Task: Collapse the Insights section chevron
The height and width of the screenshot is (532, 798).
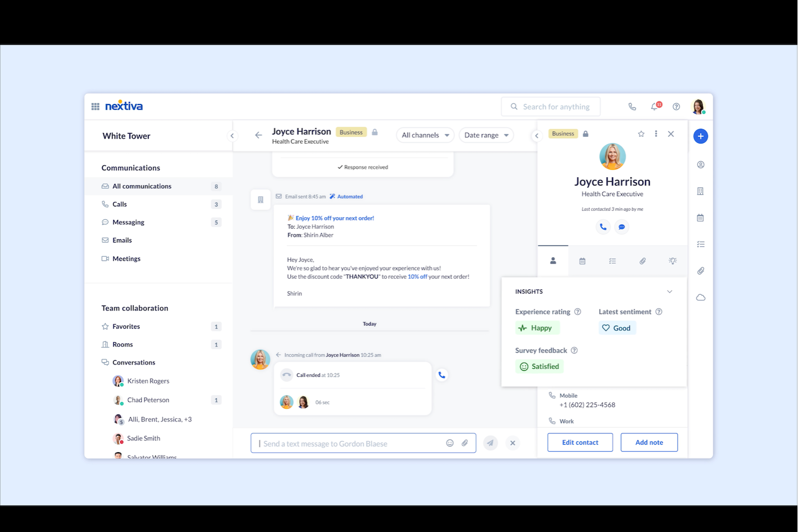Action: pyautogui.click(x=670, y=291)
